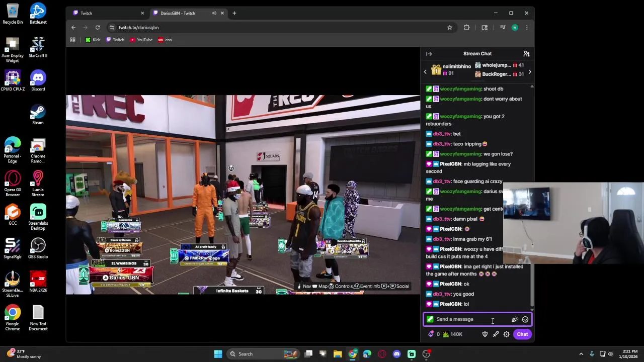
Task: Open the emote picker in chat
Action: 525,319
